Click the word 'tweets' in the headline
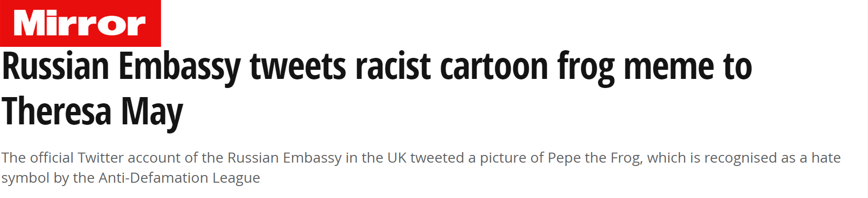868x198 pixels. coord(298,67)
